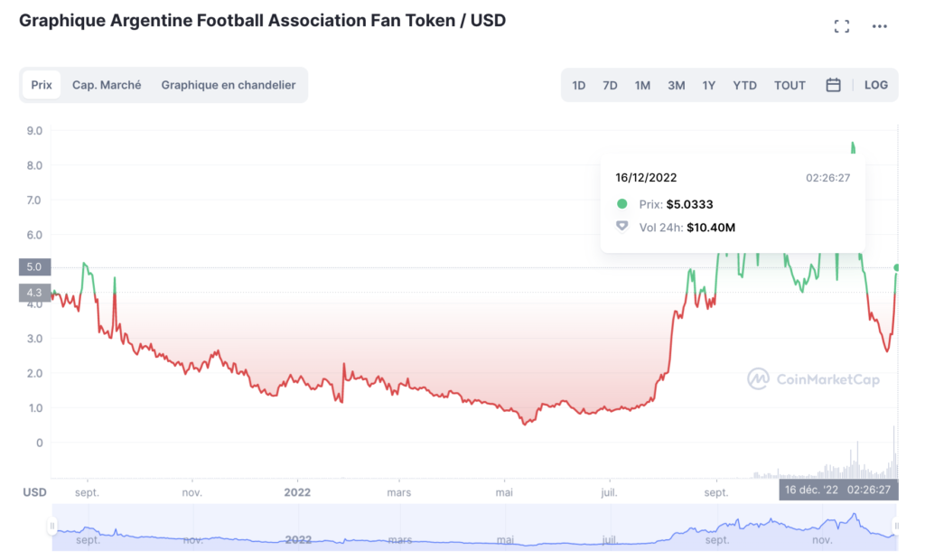Open the three-dots more options menu

point(880,26)
